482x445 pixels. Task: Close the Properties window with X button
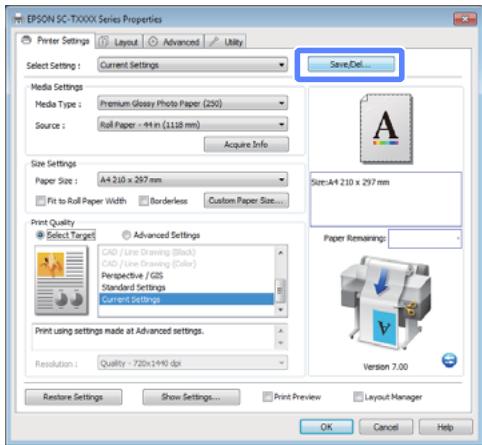click(464, 19)
